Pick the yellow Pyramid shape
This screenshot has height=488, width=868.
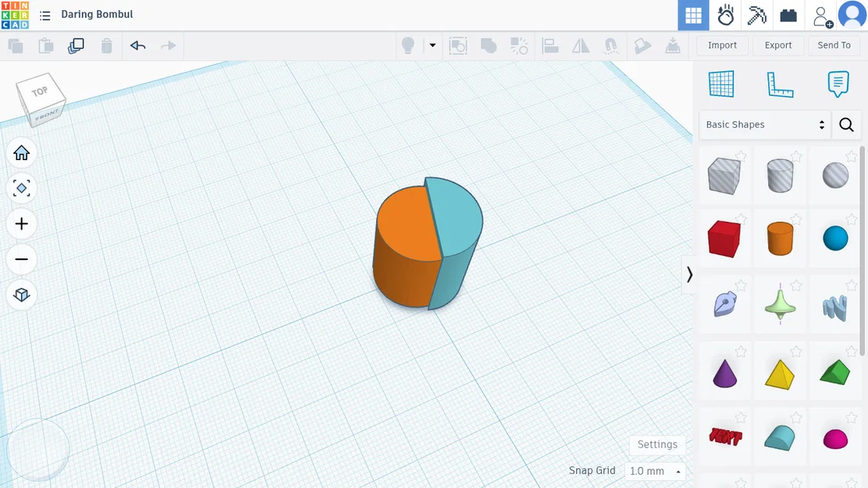coord(780,375)
